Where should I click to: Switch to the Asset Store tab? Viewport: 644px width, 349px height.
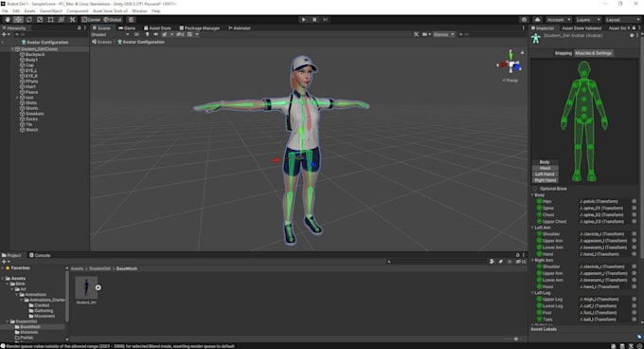coord(157,28)
